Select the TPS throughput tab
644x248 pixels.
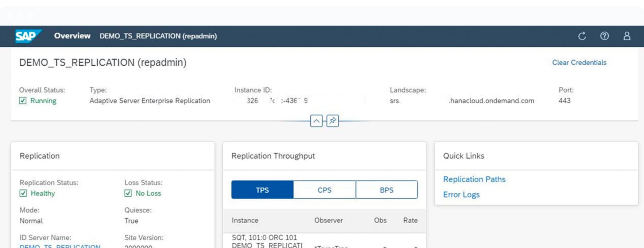(262, 190)
